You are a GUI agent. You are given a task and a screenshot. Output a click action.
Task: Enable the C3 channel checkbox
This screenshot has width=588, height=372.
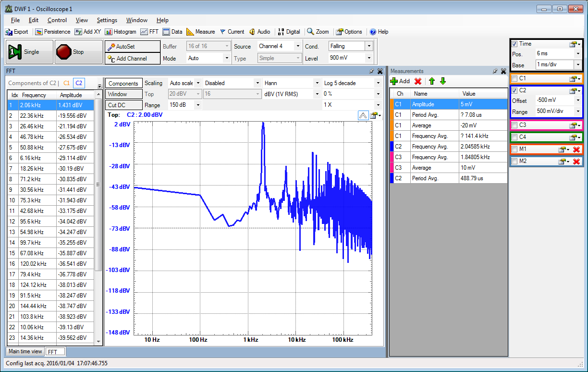(514, 125)
